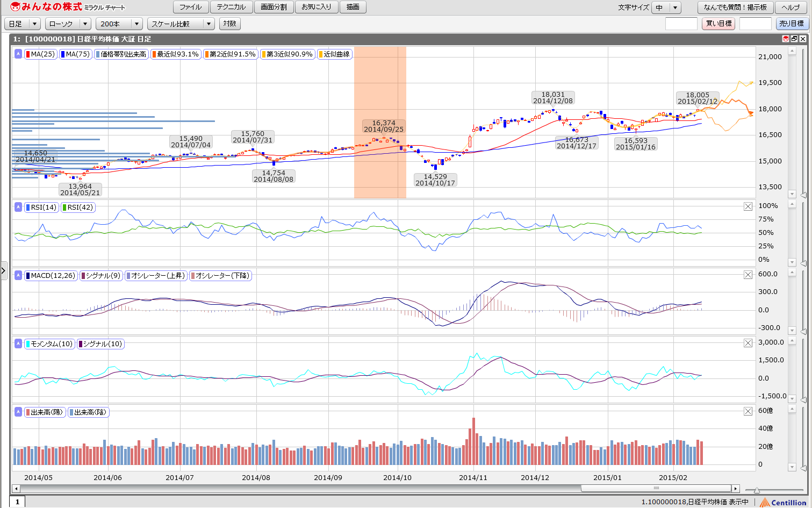Toggle the RSI(42) indicator line
Image resolution: width=812 pixels, height=508 pixels.
coord(78,208)
